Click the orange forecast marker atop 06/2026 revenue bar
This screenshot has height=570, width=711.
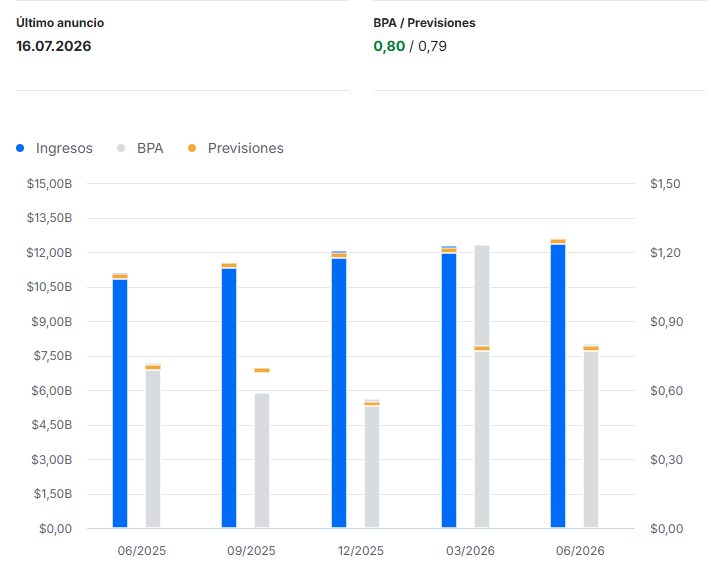point(558,241)
